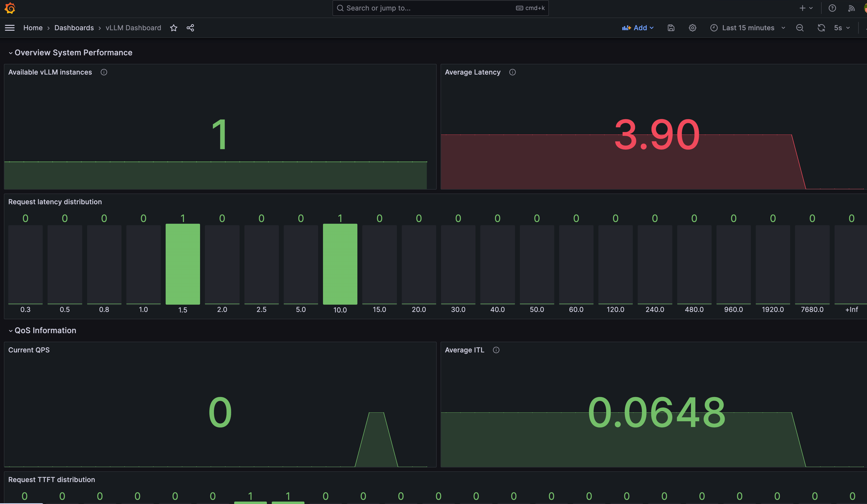This screenshot has width=867, height=504.
Task: Share the dashboard via share icon
Action: point(190,28)
